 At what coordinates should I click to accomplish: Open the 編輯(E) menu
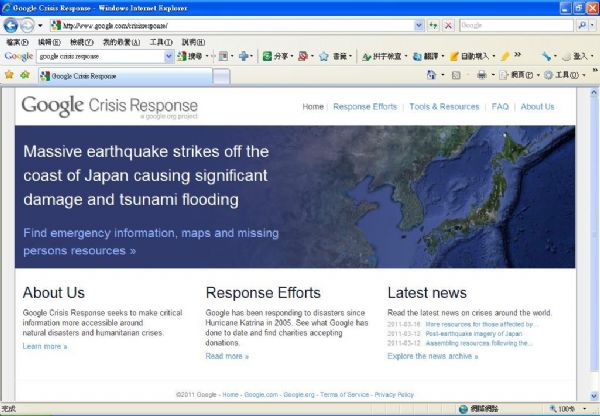[49, 42]
